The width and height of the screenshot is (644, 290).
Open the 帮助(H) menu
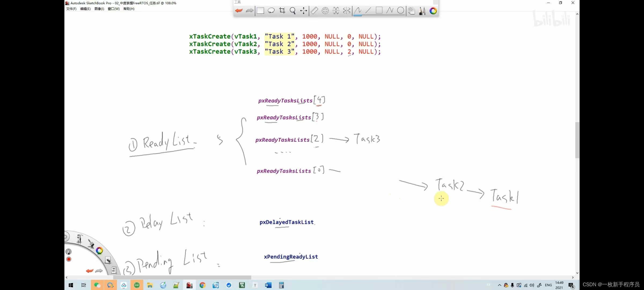click(x=129, y=9)
